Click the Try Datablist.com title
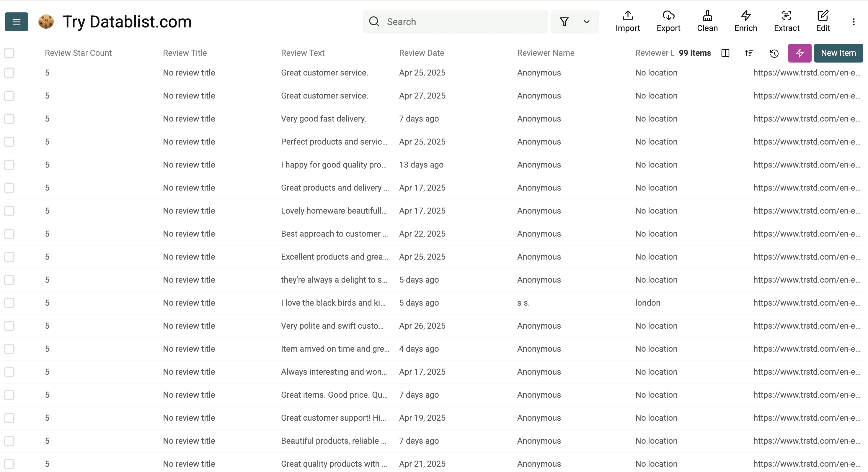868x472 pixels. click(x=127, y=21)
